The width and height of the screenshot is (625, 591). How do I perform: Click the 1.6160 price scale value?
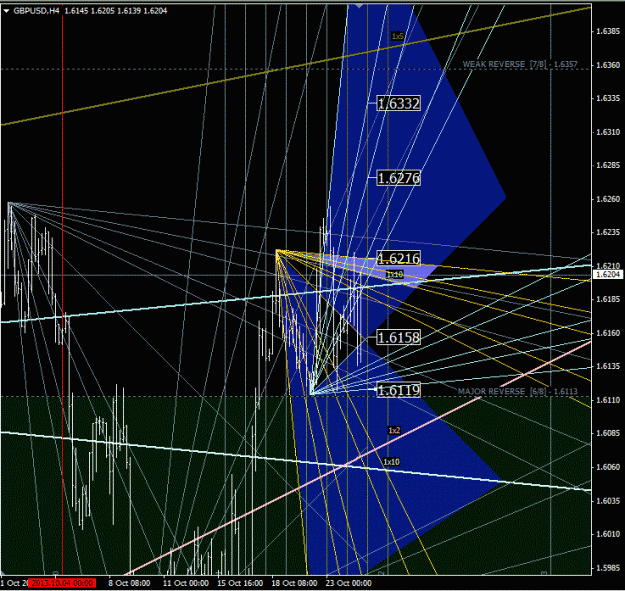tap(608, 333)
